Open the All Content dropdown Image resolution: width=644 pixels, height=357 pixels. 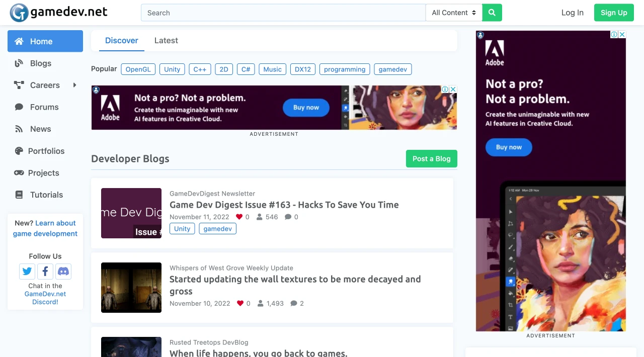(453, 13)
